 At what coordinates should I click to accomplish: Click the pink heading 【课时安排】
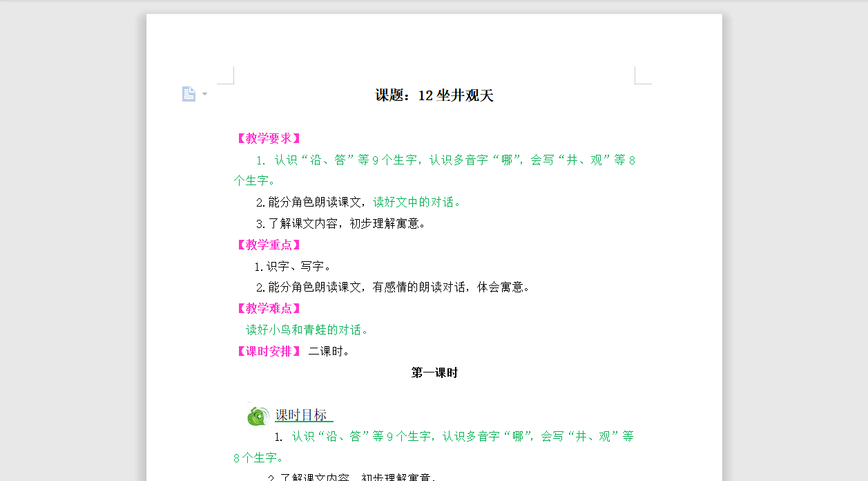268,351
